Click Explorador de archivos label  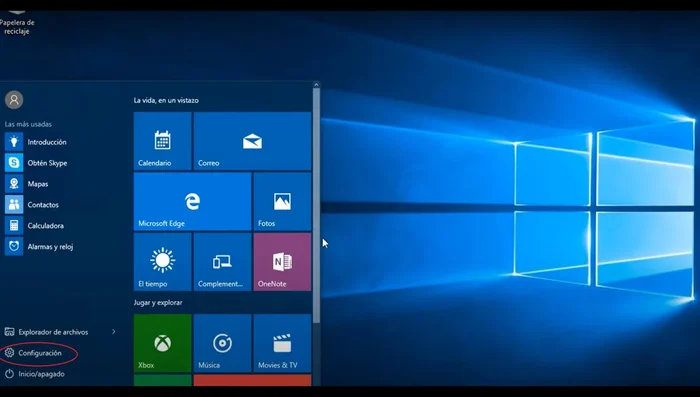53,332
